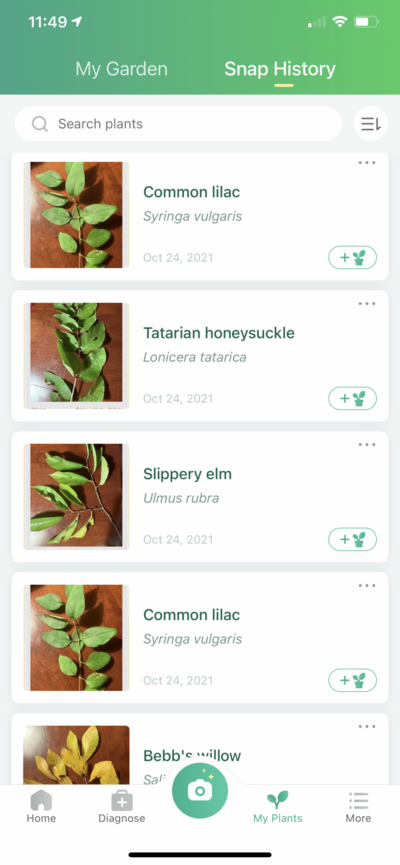Open the More menu icon
This screenshot has width=400, height=865.
pyautogui.click(x=359, y=800)
